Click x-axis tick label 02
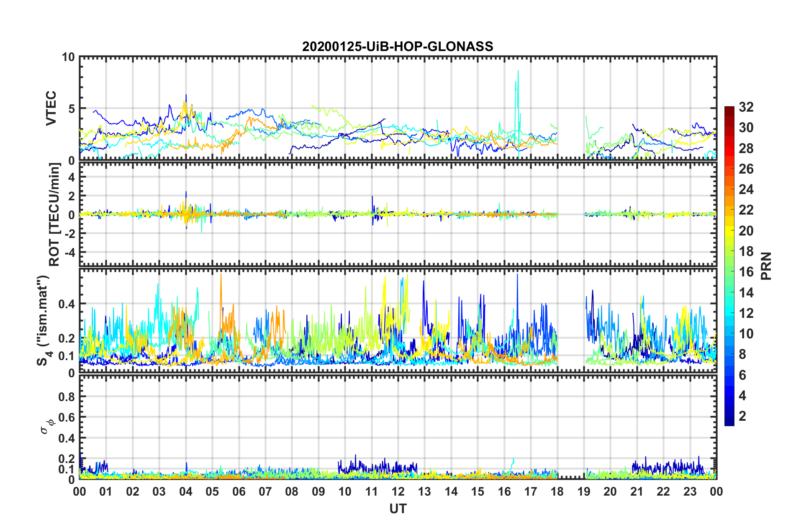Viewport: 796px width, 532px height. (x=133, y=491)
